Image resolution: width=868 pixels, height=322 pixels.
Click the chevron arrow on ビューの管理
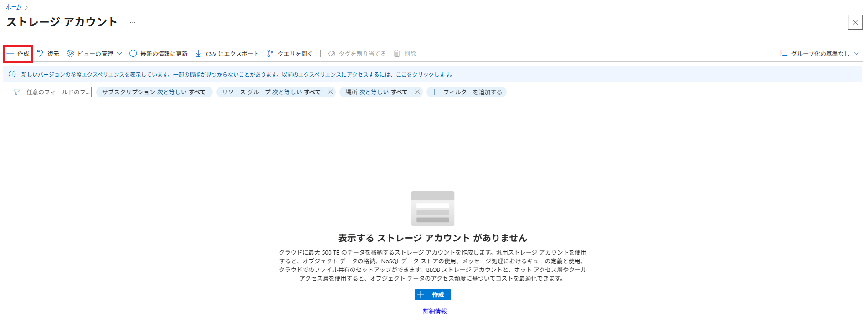tap(119, 54)
